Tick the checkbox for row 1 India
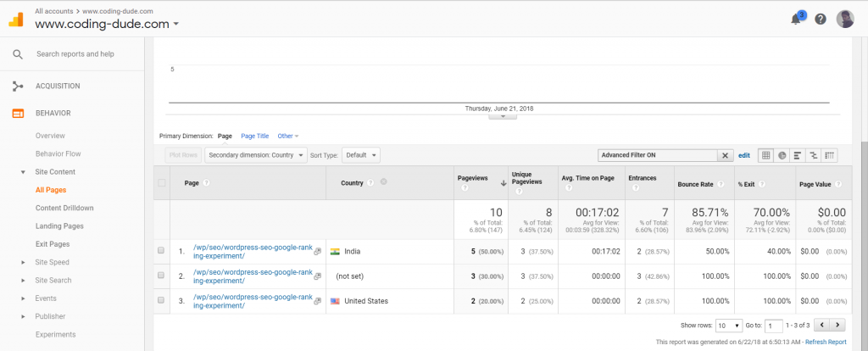The image size is (868, 351). point(161,250)
